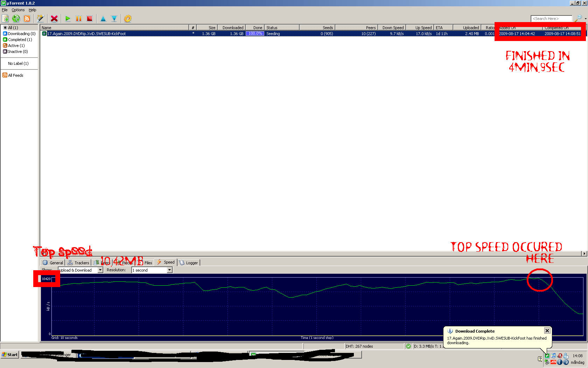Click the 14:08 system clock
588x368 pixels.
[x=577, y=356]
